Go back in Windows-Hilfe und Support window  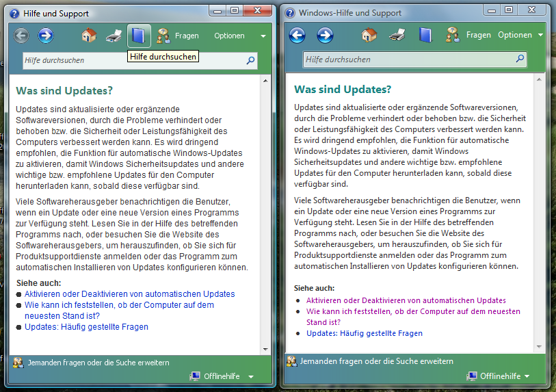(x=297, y=35)
